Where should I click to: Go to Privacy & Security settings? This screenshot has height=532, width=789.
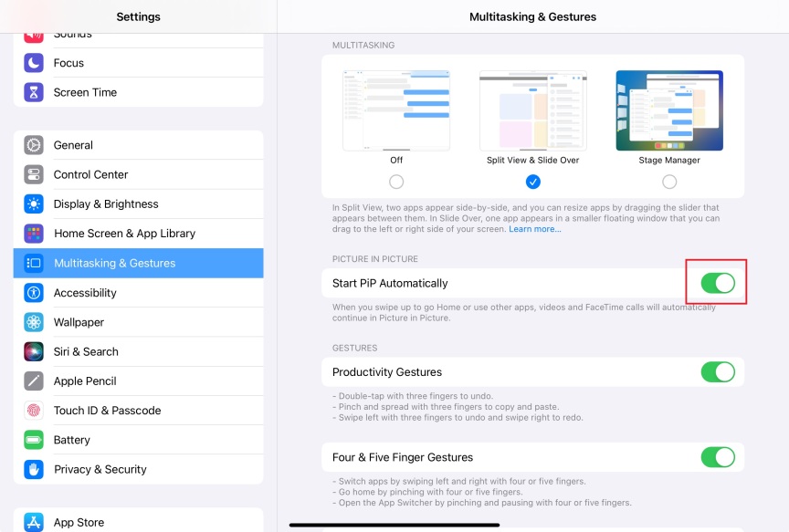[x=100, y=469]
